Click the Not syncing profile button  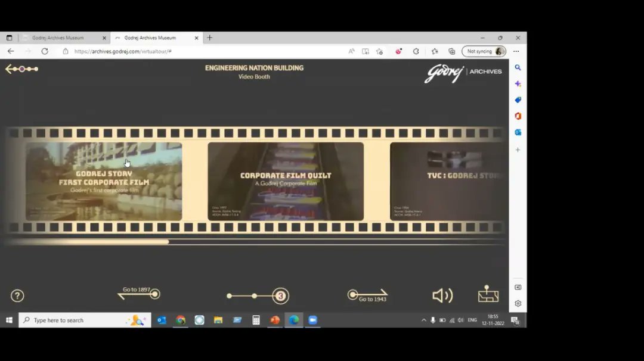tap(484, 51)
